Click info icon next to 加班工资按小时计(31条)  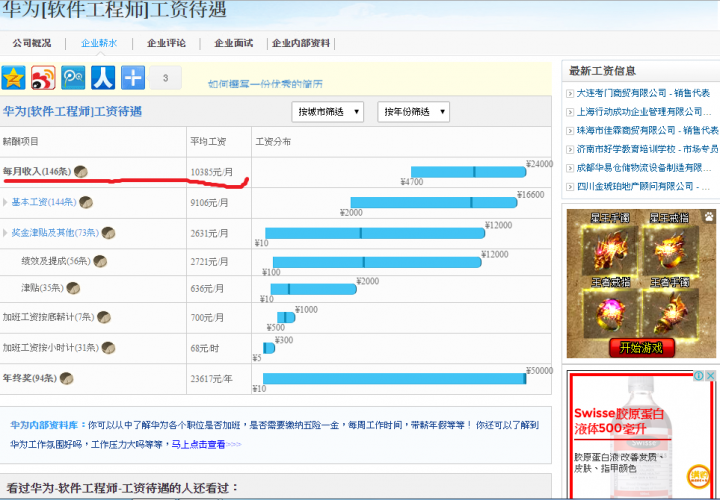coord(108,348)
